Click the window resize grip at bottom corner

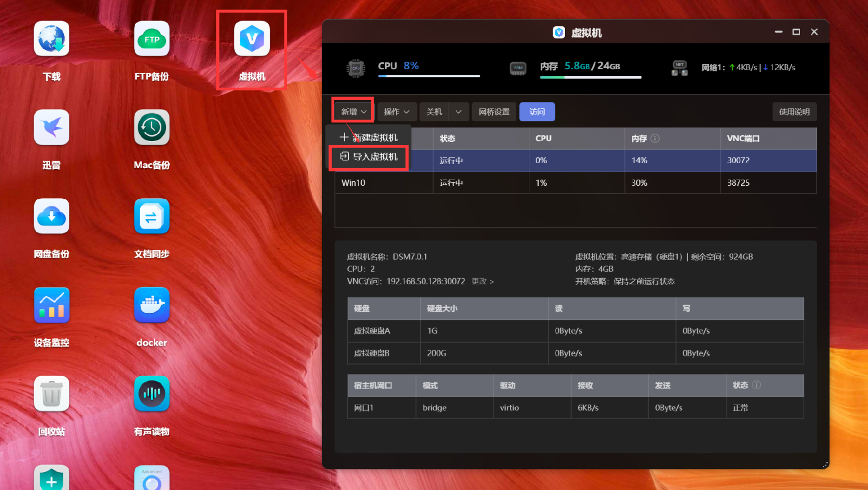(825, 465)
